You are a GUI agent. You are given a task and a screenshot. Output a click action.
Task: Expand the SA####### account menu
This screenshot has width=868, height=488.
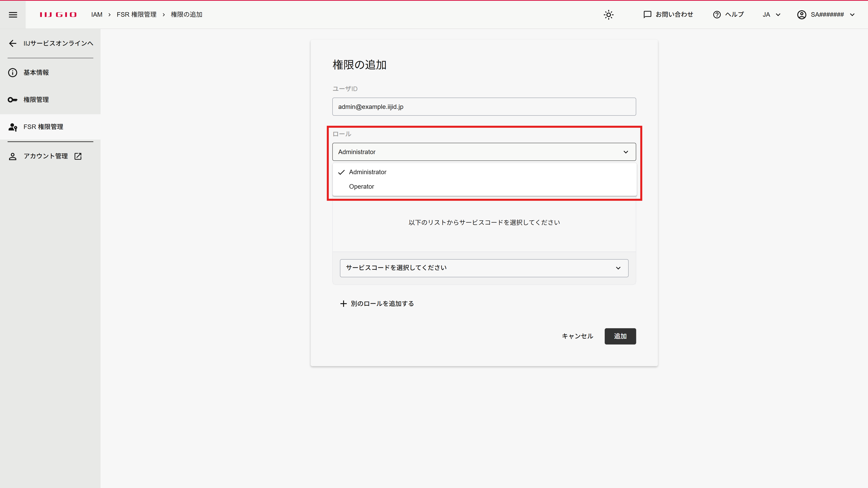(x=826, y=14)
